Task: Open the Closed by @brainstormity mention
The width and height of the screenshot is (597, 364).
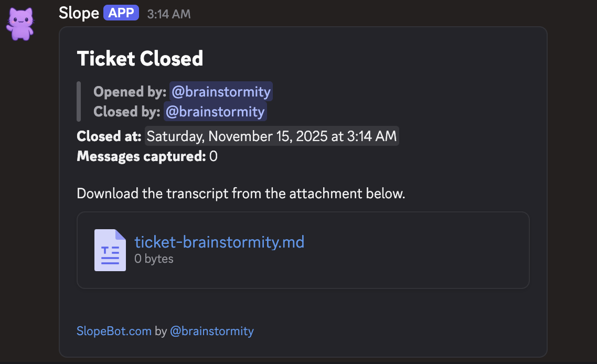Action: (215, 112)
